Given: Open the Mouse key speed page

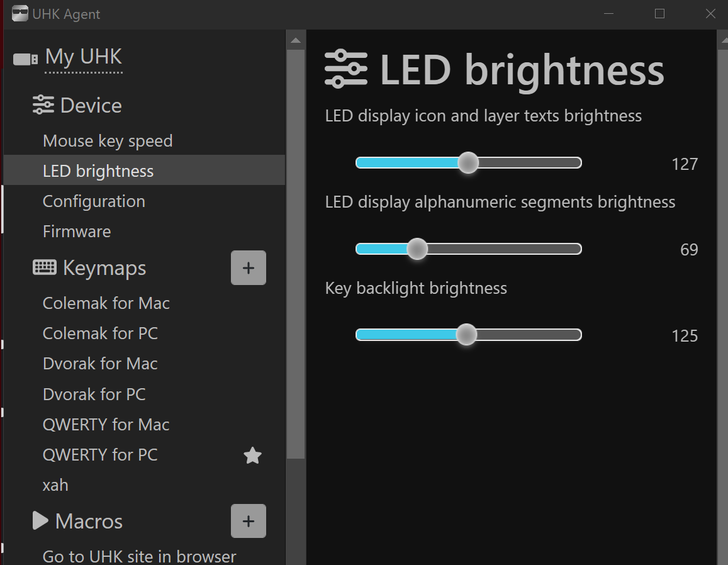Looking at the screenshot, I should [108, 141].
